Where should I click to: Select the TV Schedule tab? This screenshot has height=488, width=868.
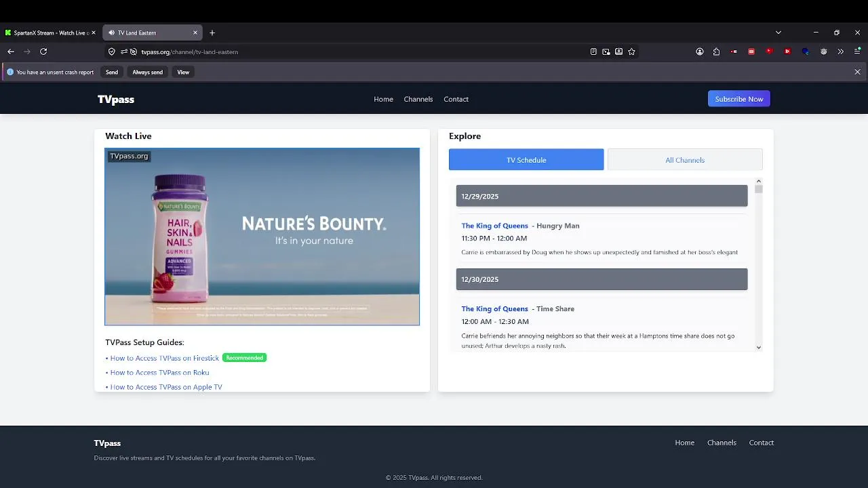pyautogui.click(x=526, y=160)
